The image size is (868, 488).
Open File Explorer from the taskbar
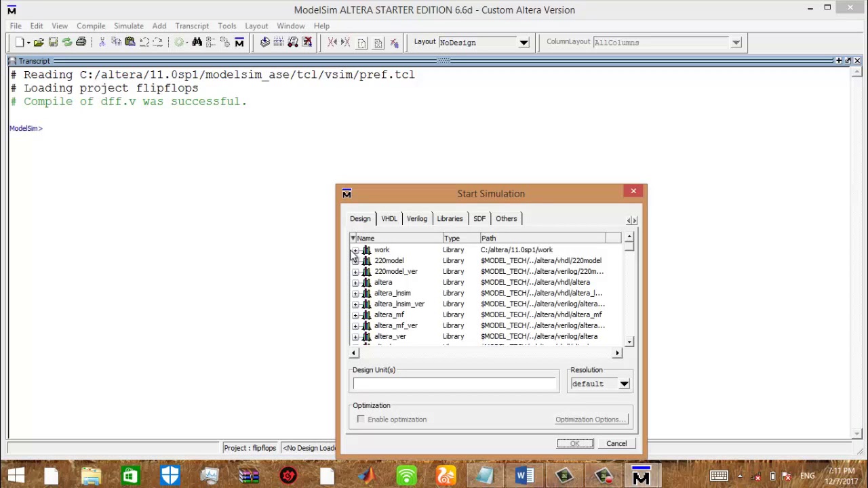pos(91,476)
